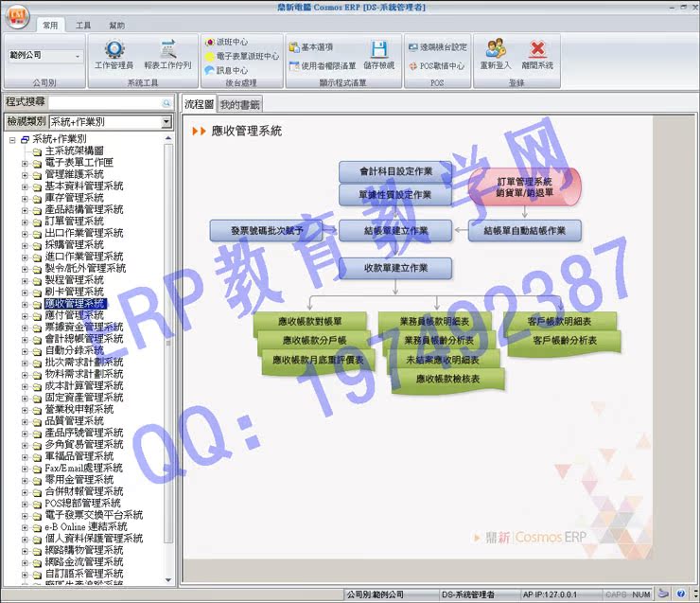Click 結帳單建立作業 flow box
The image size is (700, 603).
click(x=395, y=231)
